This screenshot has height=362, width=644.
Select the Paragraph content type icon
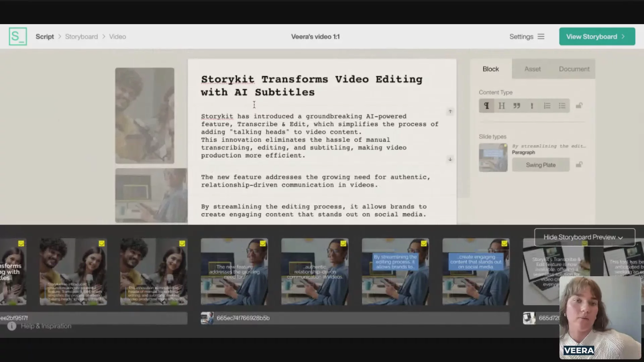[486, 106]
